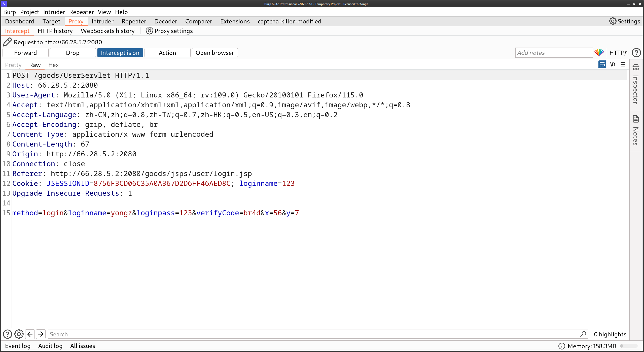The height and width of the screenshot is (352, 644).
Task: Open the Event log
Action: tap(18, 346)
